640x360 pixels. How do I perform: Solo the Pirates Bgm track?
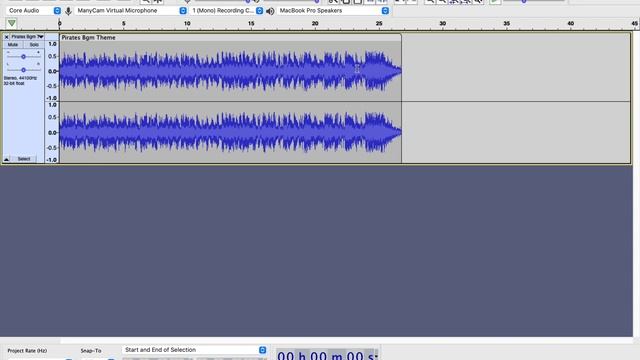click(34, 44)
